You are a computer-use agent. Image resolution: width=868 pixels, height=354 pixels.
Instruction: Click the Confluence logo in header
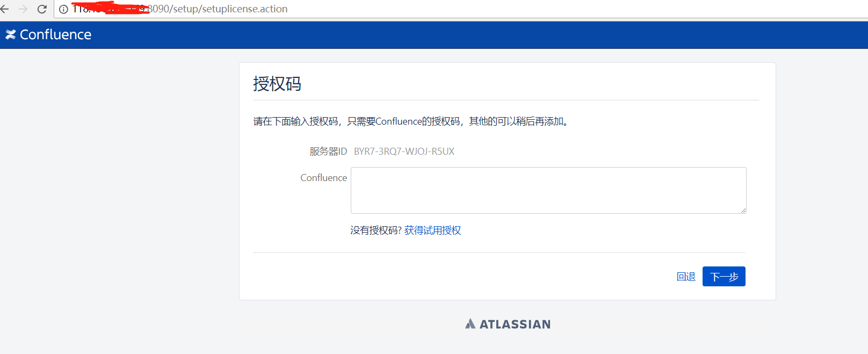[x=48, y=34]
